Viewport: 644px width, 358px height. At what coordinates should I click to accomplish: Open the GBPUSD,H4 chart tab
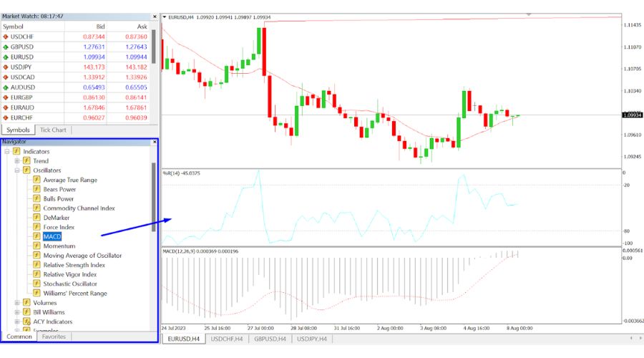point(270,338)
